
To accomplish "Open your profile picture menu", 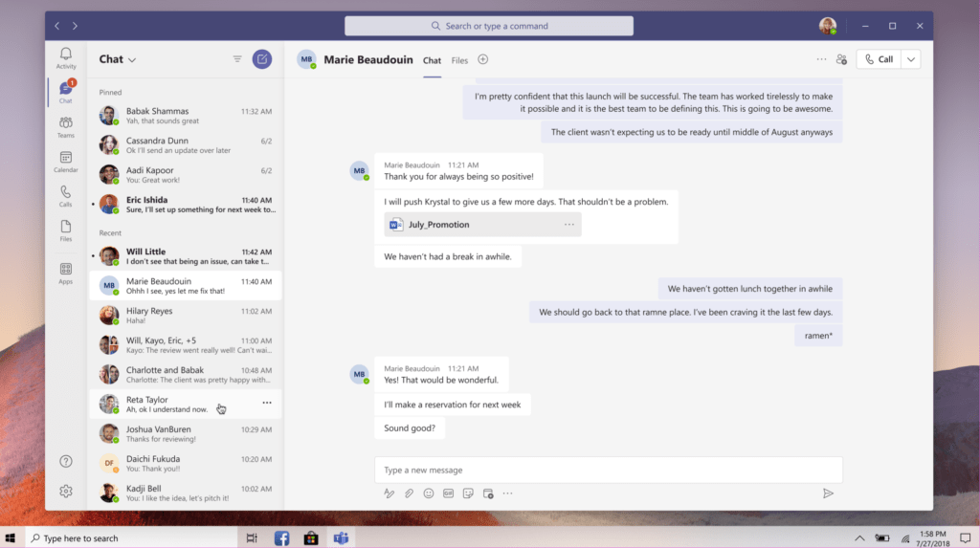I will pos(828,26).
